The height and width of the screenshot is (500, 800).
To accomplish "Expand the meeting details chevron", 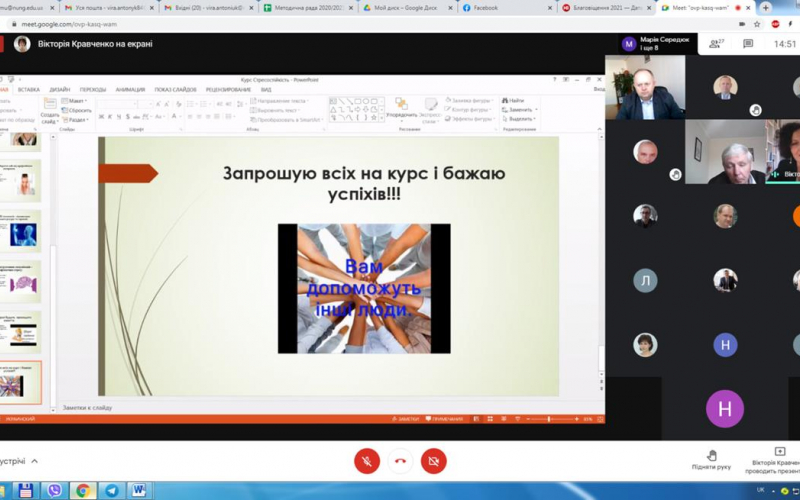I will tap(34, 461).
